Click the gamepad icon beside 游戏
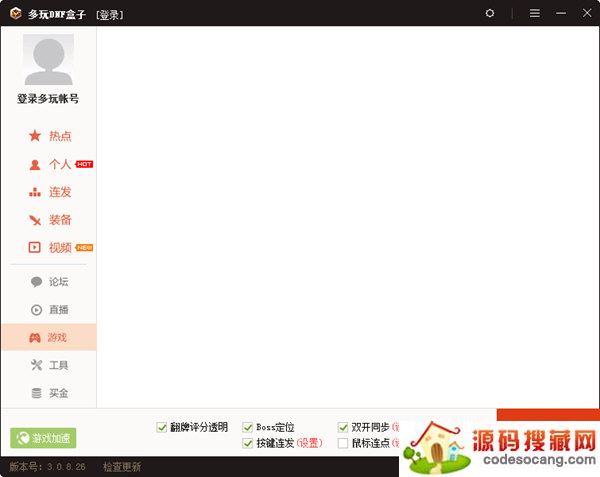The height and width of the screenshot is (477, 600). pos(35,337)
